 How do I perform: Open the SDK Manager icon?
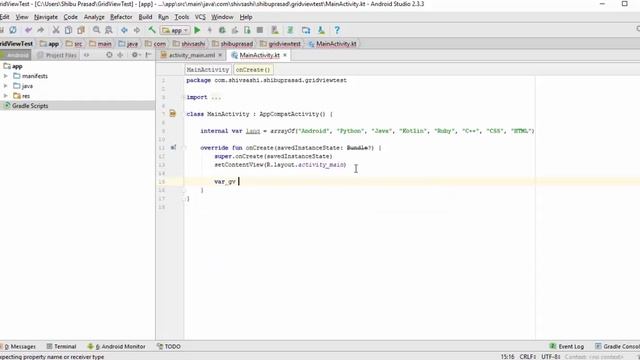click(x=321, y=30)
